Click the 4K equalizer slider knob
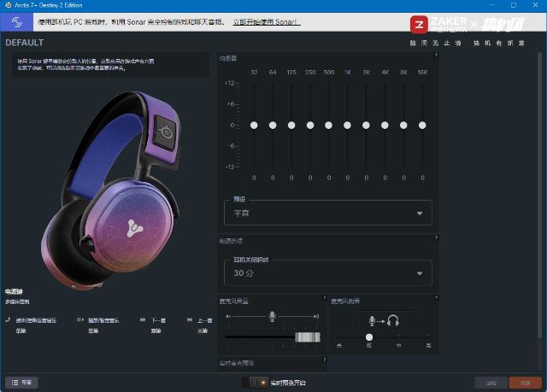The height and width of the screenshot is (392, 547). [385, 125]
